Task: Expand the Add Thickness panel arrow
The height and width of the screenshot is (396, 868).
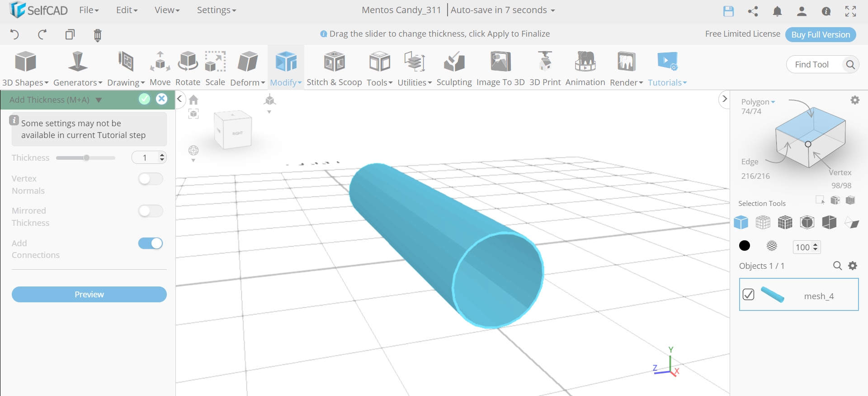Action: coord(99,100)
